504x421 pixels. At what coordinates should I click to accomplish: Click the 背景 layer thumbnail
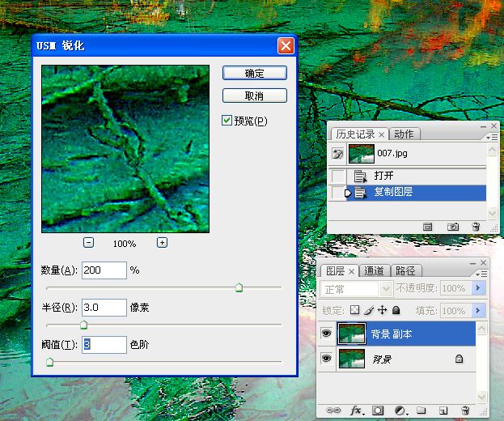click(x=352, y=359)
